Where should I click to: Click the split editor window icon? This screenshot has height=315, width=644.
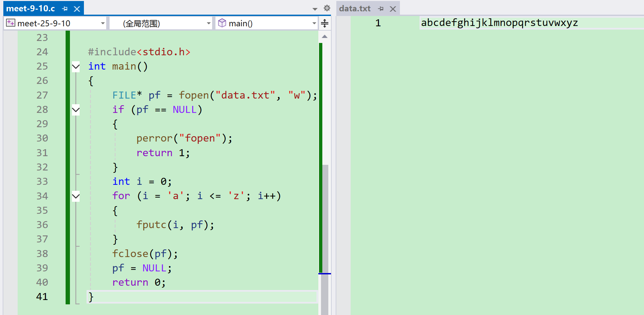pyautogui.click(x=325, y=23)
